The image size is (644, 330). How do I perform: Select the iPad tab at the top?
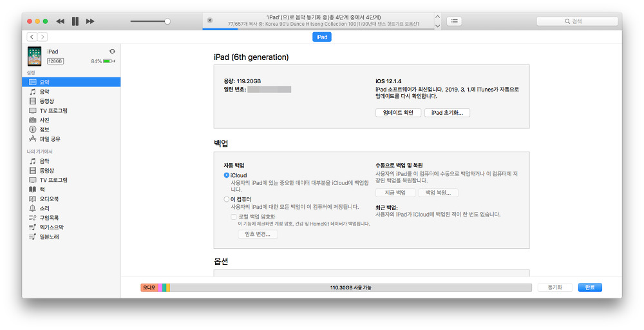(322, 37)
